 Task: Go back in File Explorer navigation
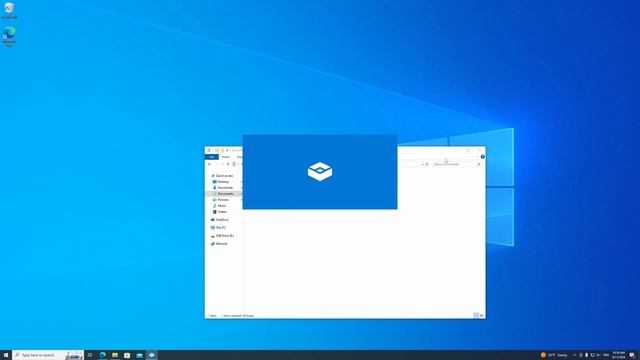210,164
